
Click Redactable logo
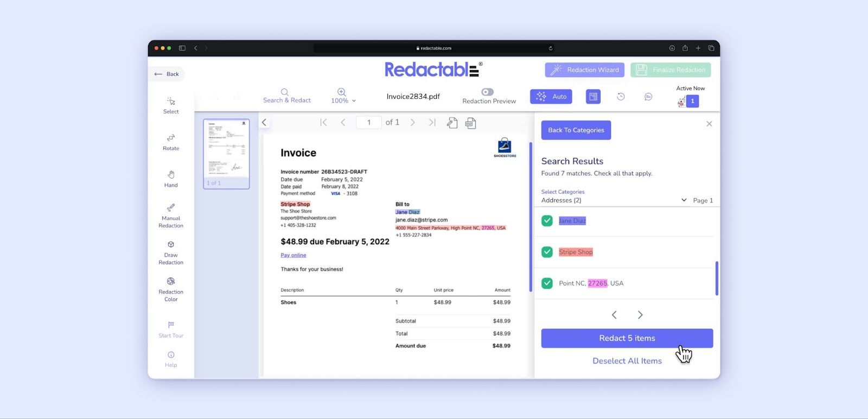pyautogui.click(x=433, y=69)
